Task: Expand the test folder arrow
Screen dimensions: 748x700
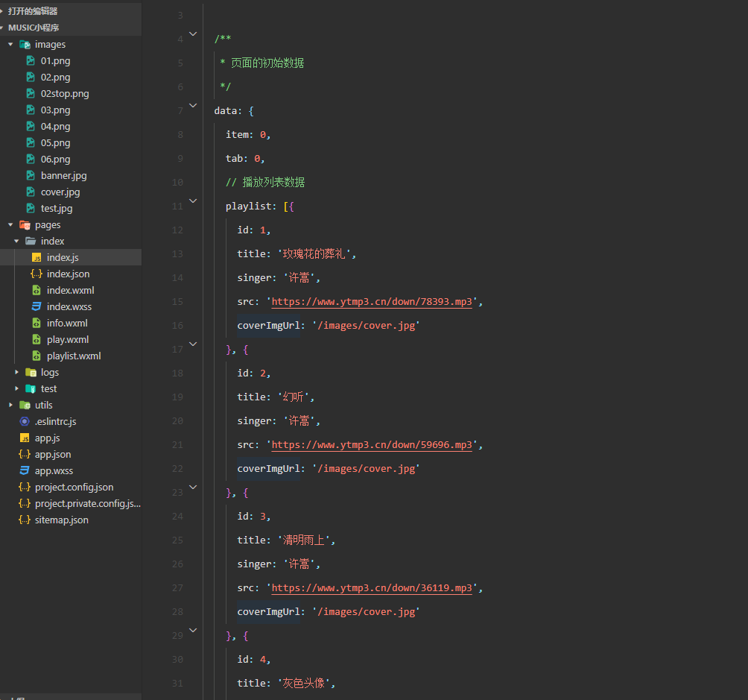Action: click(x=16, y=388)
